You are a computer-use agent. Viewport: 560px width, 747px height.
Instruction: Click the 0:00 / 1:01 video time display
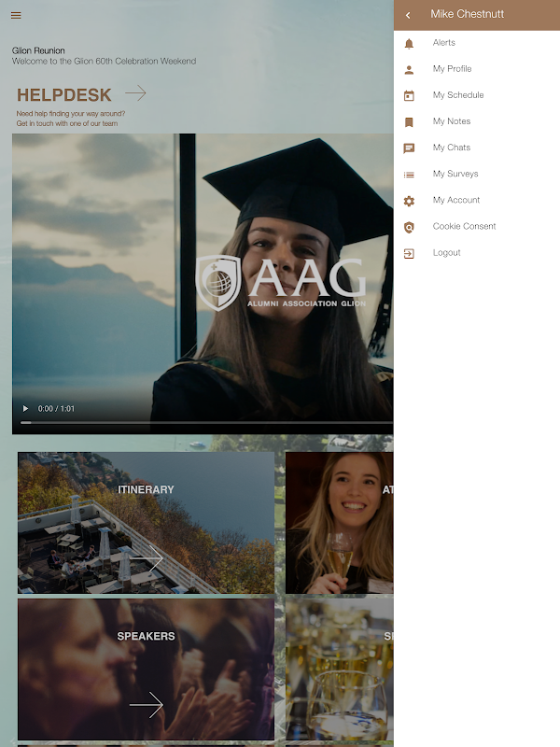56,409
